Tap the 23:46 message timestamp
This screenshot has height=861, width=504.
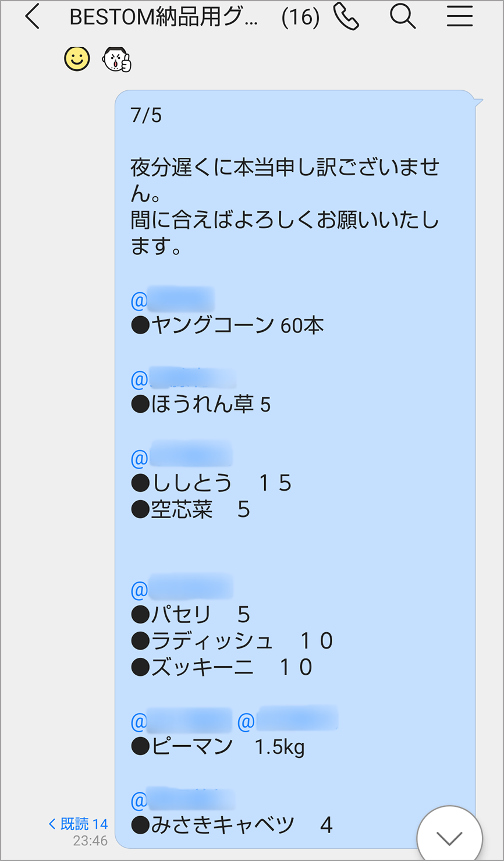[x=90, y=841]
